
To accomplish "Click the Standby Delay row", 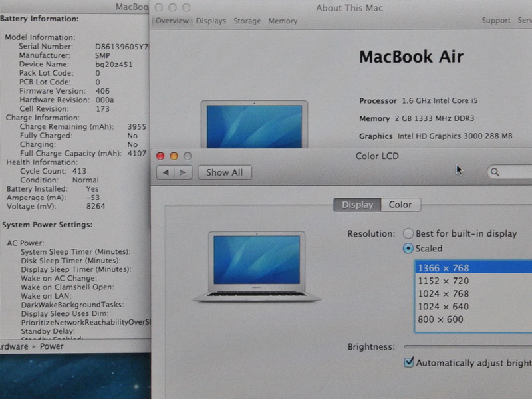I will [x=48, y=331].
